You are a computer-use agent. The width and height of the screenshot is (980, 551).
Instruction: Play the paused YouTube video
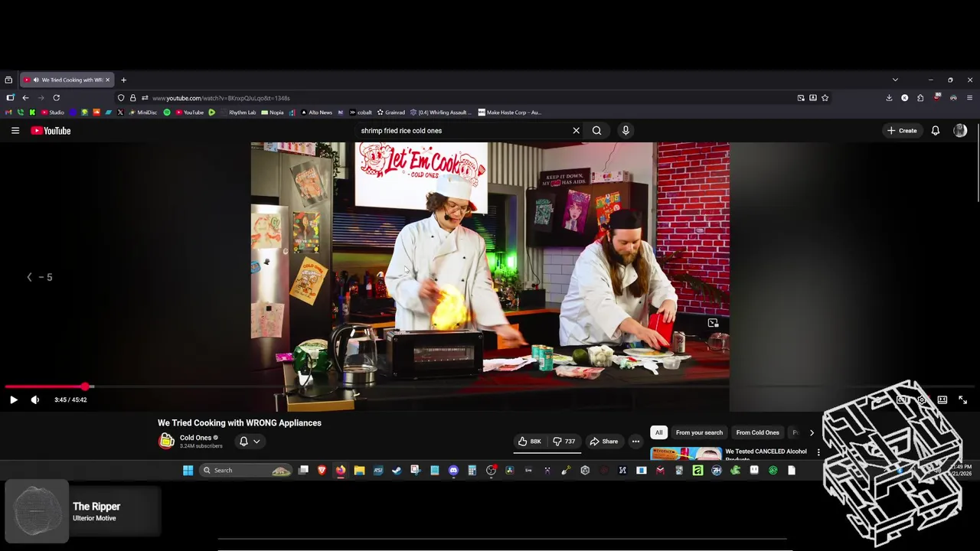13,399
